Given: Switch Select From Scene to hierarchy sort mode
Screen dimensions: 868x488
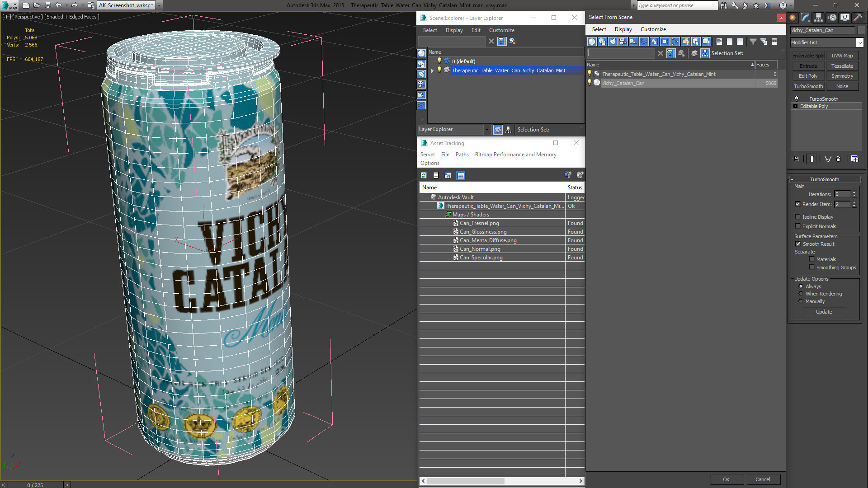Looking at the screenshot, I should tap(705, 53).
